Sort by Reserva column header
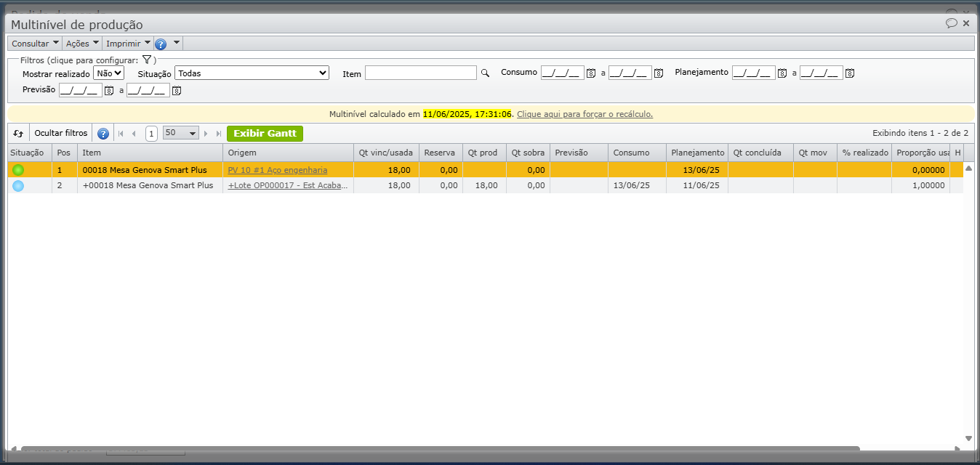Image resolution: width=980 pixels, height=465 pixels. 441,153
